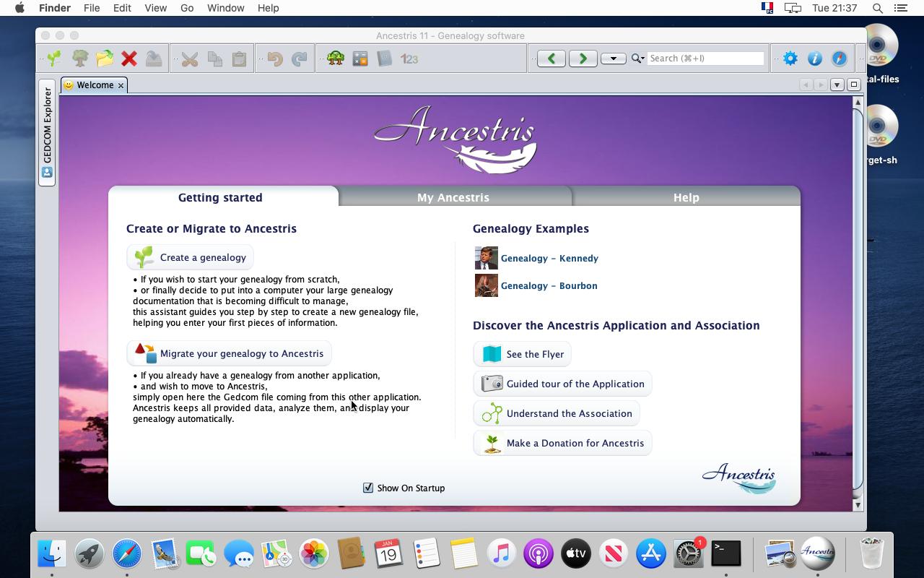Open System Preferences in the Dock
This screenshot has height=578, width=924.
click(688, 554)
